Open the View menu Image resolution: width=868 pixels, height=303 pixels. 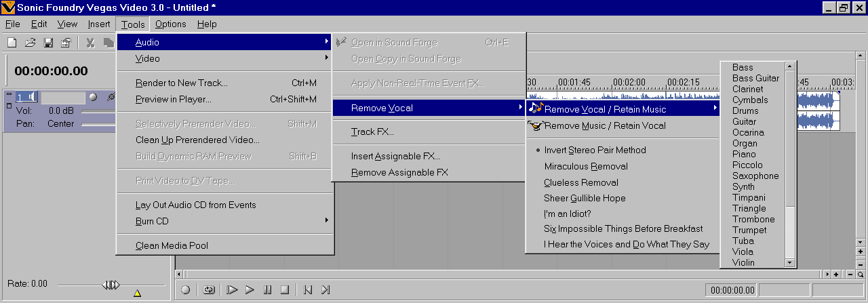(x=67, y=24)
